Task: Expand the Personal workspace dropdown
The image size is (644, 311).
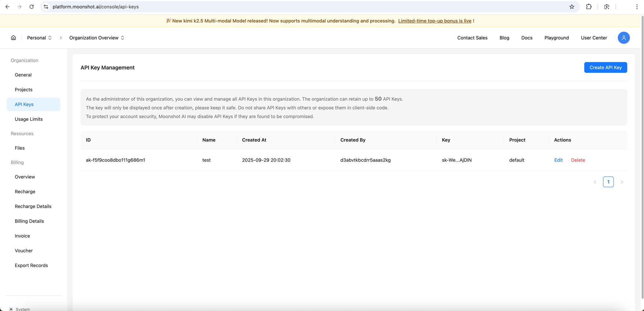Action: 39,38
